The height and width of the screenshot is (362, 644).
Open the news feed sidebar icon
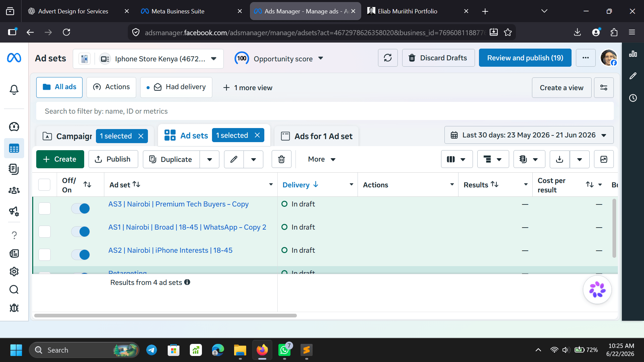click(x=14, y=253)
